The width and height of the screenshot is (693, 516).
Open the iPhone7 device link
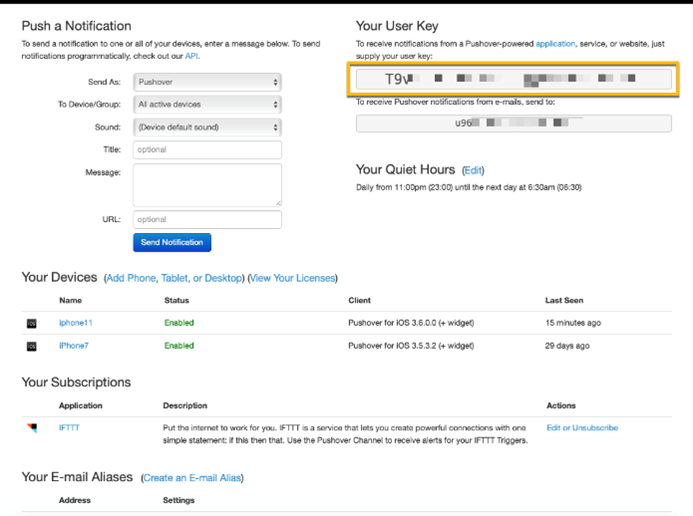point(74,346)
